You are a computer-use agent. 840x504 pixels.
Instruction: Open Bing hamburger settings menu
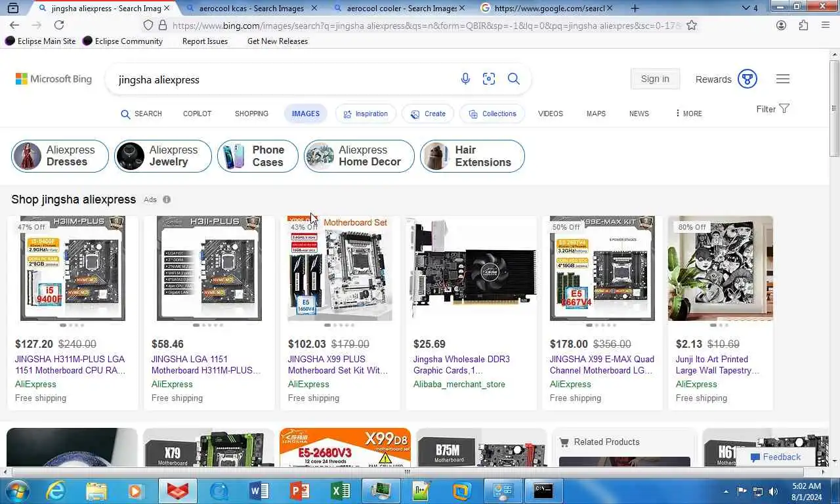coord(783,79)
